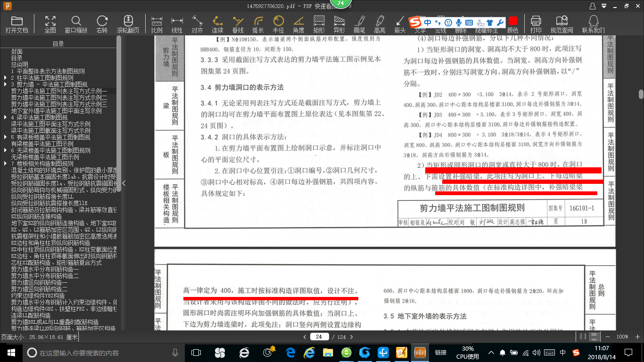This screenshot has width=644, height=362.
Task: Open 地下室外墙平法施工图平面注写示例
Action: coord(57,111)
